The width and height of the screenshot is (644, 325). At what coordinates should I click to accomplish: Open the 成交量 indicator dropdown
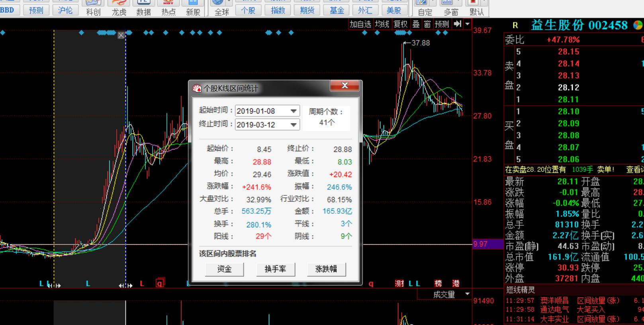click(467, 294)
